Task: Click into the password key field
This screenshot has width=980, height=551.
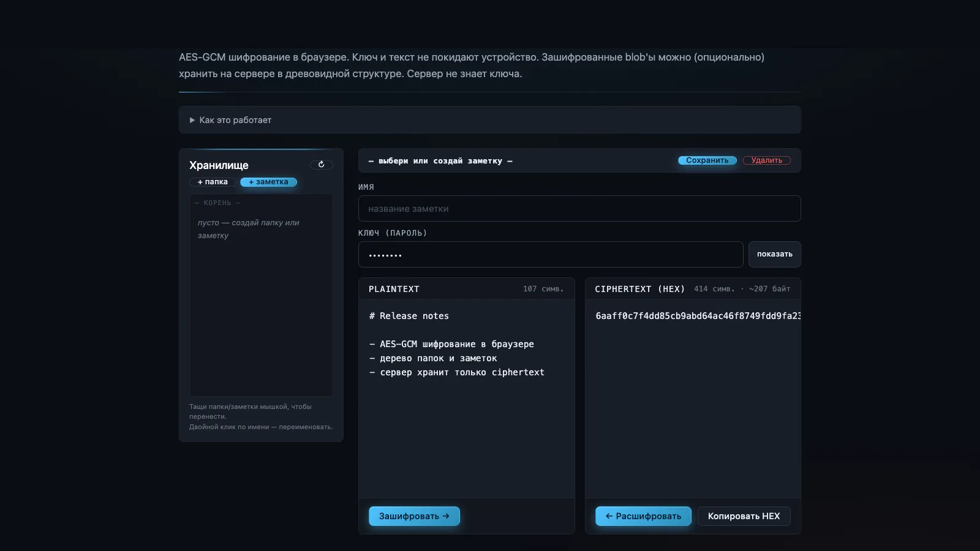Action: click(x=551, y=254)
